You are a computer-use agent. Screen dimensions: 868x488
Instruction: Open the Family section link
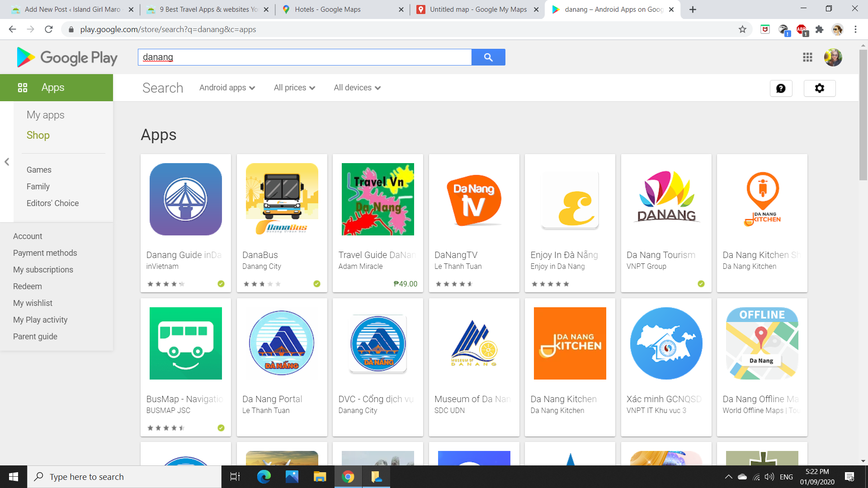38,187
